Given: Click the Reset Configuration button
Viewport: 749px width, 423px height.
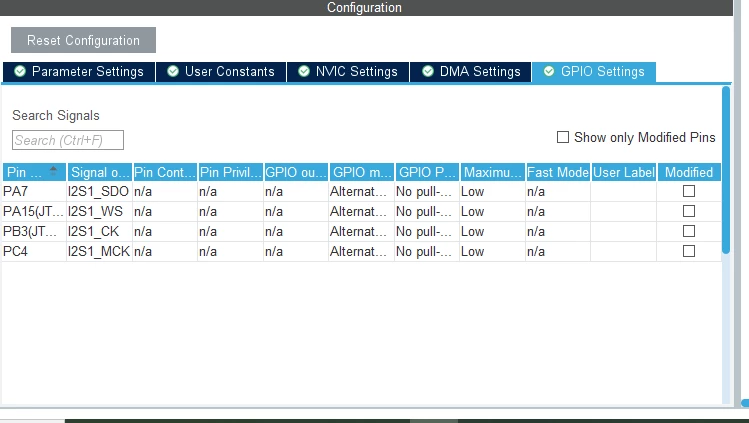Looking at the screenshot, I should 83,40.
